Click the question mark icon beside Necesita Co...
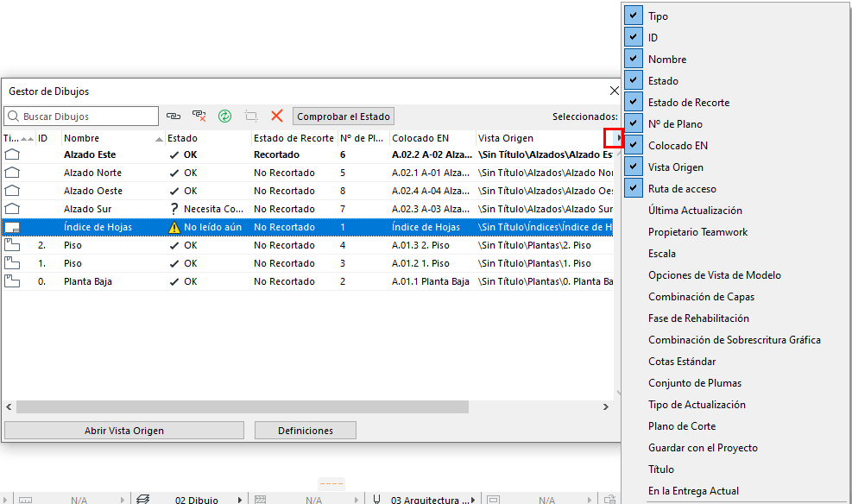 click(174, 209)
